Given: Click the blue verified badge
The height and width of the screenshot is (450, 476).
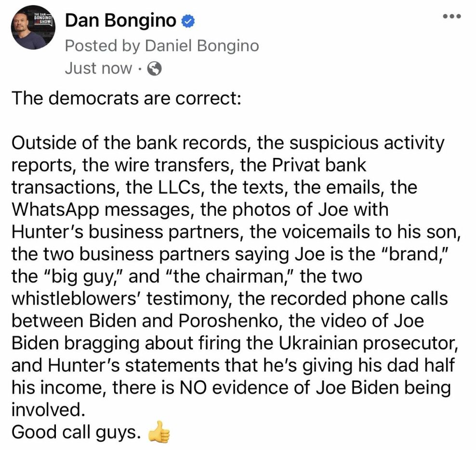Looking at the screenshot, I should pos(188,22).
